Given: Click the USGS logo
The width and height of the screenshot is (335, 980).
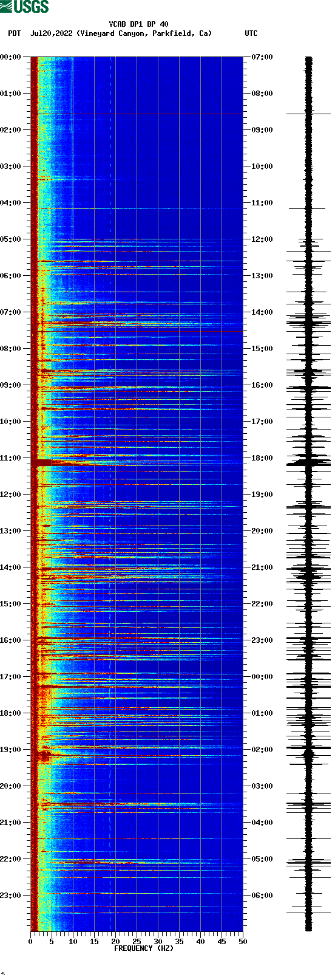Looking at the screenshot, I should click(24, 7).
